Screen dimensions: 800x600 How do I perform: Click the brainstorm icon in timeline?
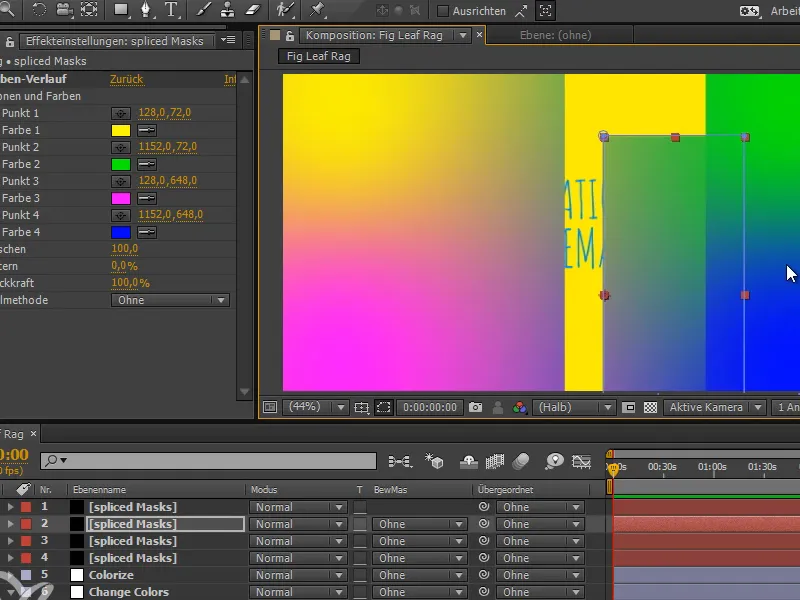pos(554,461)
